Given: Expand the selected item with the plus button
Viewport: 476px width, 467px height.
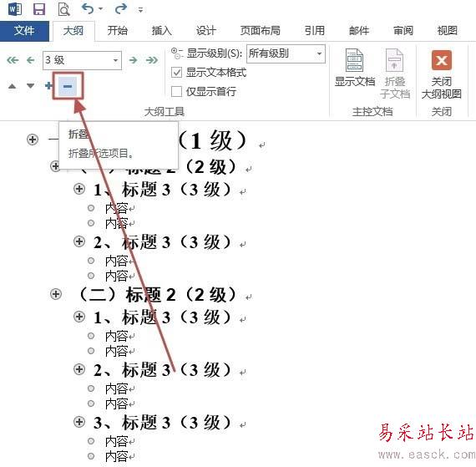Looking at the screenshot, I should coord(48,86).
